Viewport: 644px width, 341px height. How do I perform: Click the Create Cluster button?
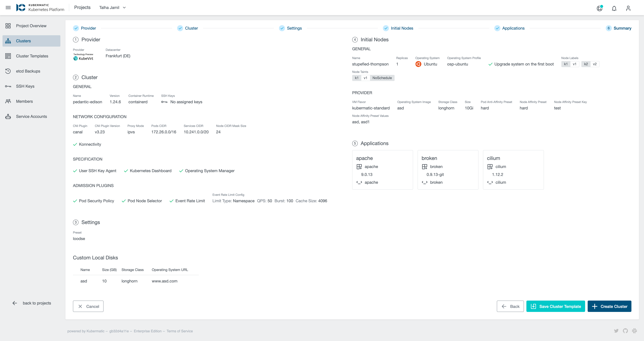tap(609, 306)
